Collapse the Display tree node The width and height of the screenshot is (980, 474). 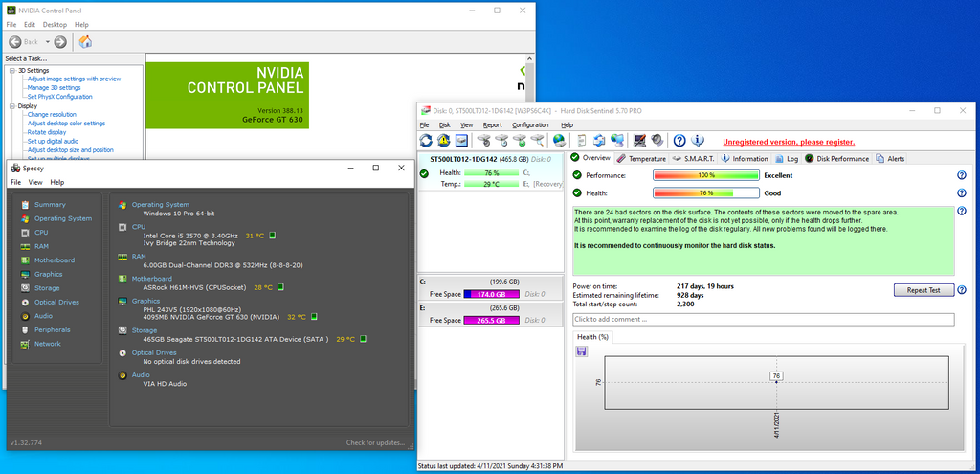[x=12, y=106]
